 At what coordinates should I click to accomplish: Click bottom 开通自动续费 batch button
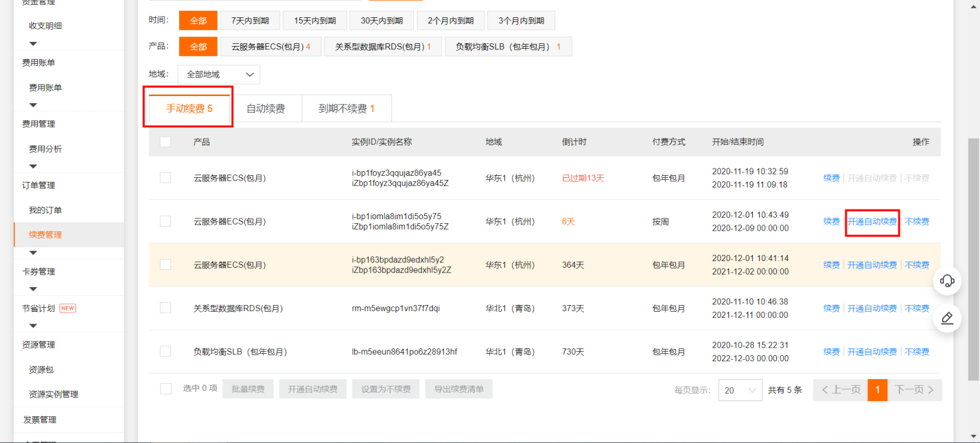pyautogui.click(x=313, y=389)
